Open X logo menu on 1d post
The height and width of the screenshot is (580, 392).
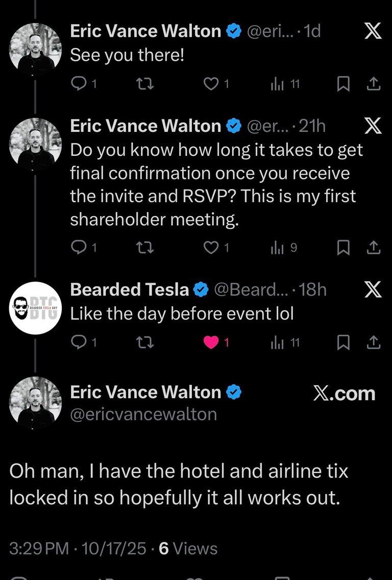coord(374,32)
